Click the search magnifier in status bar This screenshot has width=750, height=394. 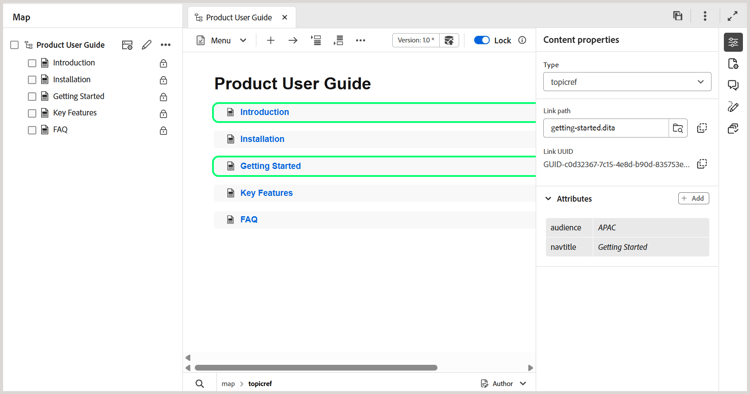click(x=199, y=383)
